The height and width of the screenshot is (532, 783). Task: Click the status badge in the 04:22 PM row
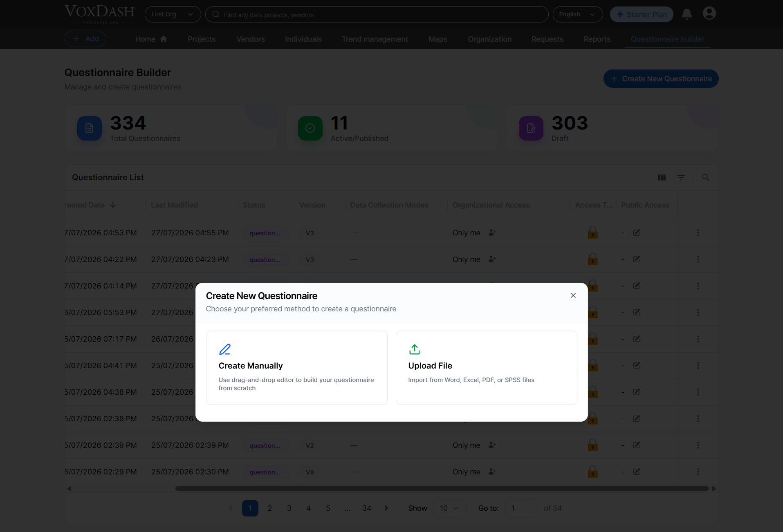tap(266, 259)
